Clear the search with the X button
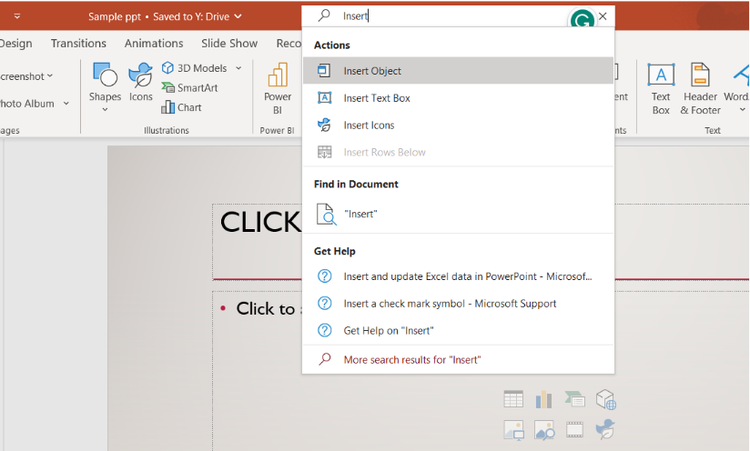This screenshot has height=451, width=750. click(603, 16)
